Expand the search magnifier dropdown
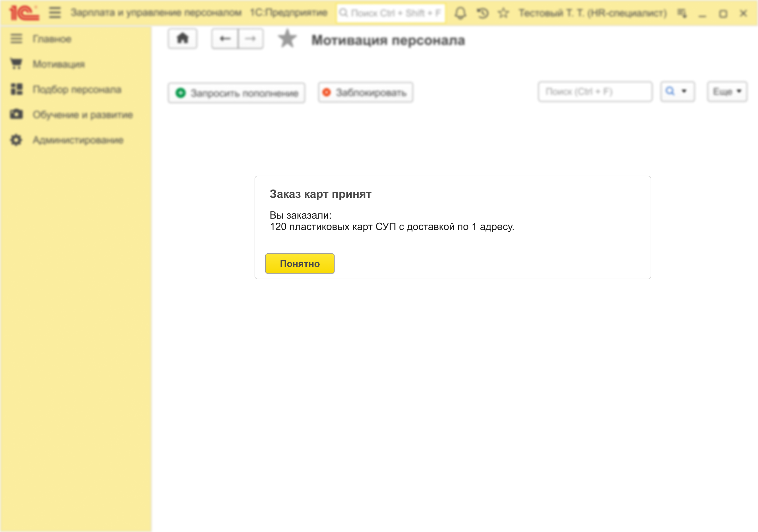This screenshot has height=532, width=758. point(677,92)
